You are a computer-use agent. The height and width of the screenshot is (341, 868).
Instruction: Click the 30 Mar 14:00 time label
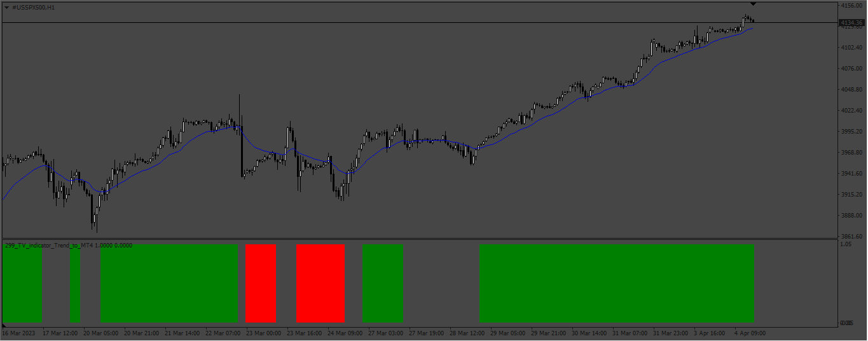pyautogui.click(x=589, y=333)
